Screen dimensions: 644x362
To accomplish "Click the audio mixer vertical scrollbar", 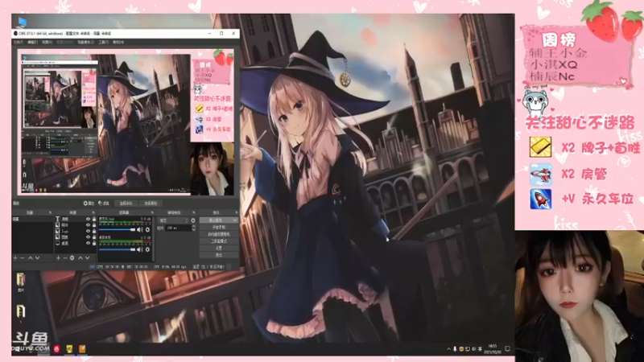I will 154,239.
